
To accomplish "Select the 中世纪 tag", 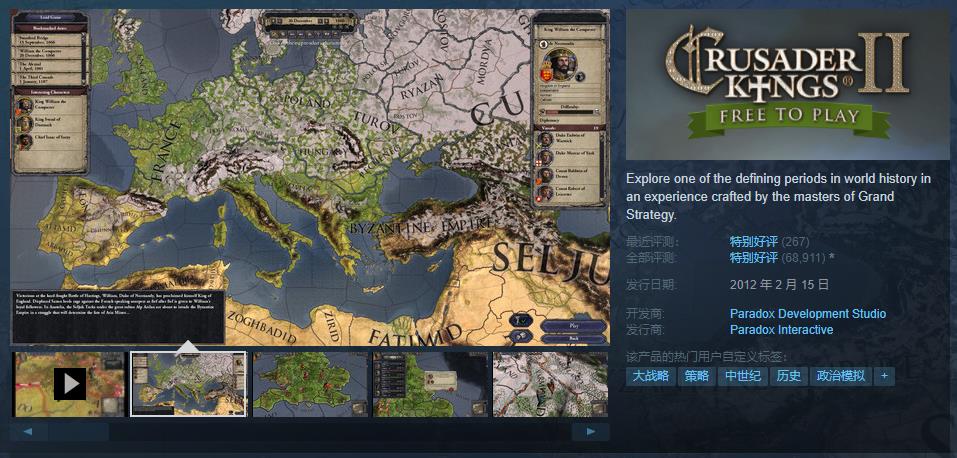I will click(x=742, y=376).
